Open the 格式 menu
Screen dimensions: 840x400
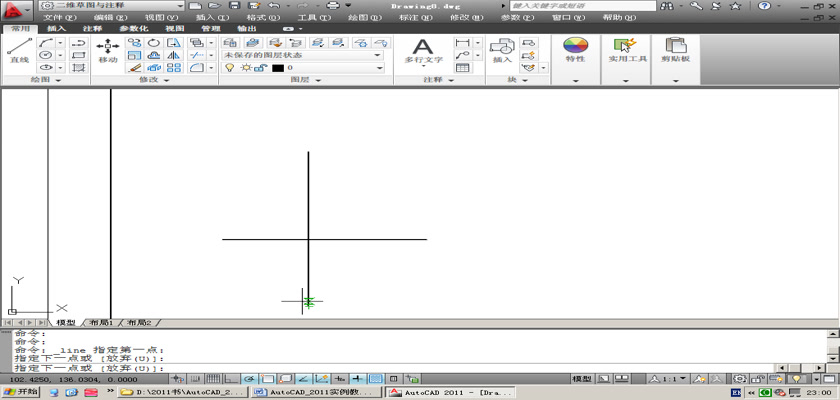tap(263, 18)
